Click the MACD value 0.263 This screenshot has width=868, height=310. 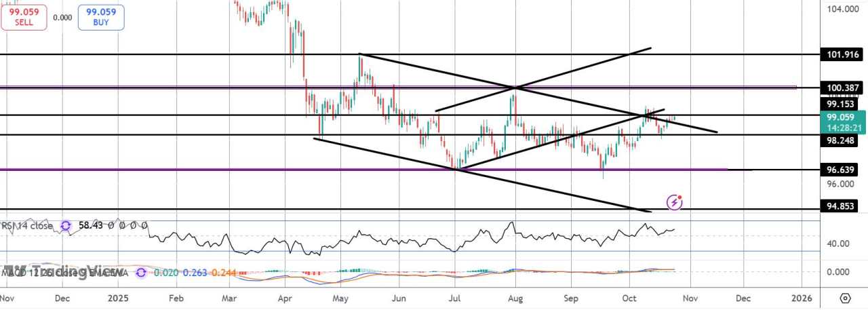click(195, 273)
